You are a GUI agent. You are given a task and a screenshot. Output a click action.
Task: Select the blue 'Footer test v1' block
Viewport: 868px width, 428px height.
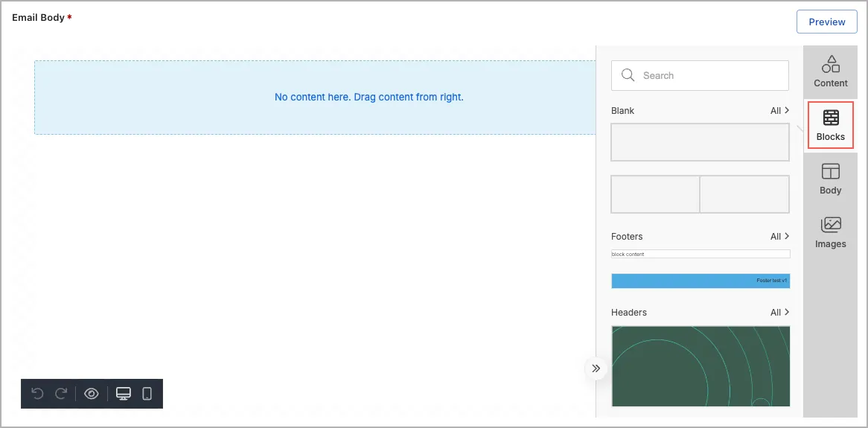click(701, 281)
